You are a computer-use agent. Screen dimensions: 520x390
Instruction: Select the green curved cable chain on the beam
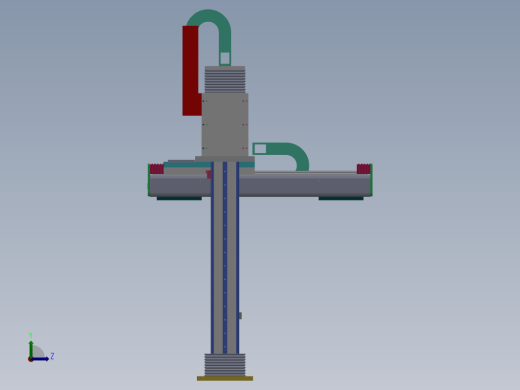(x=282, y=156)
